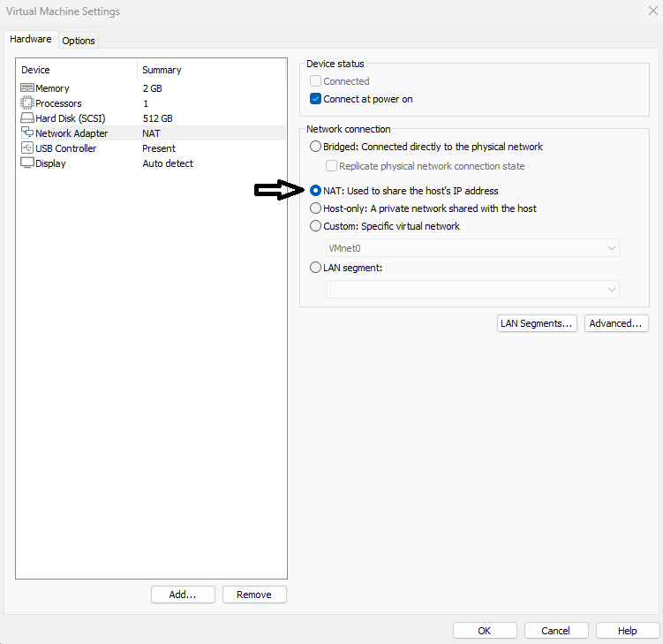The height and width of the screenshot is (644, 663).
Task: Click the Network Adapter icon
Action: click(27, 133)
